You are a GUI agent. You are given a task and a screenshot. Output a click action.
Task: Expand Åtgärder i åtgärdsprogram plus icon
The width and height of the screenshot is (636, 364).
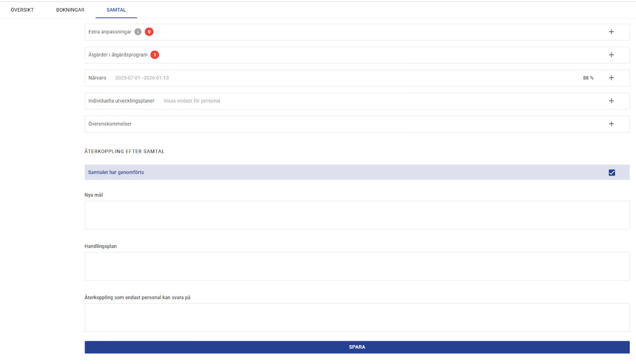coord(611,55)
